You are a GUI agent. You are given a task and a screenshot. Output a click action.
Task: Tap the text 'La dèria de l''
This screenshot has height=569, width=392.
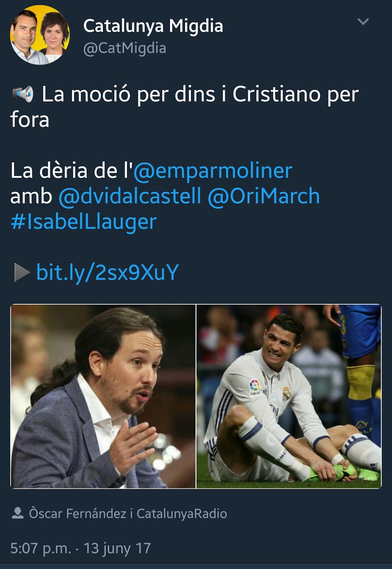point(71,171)
